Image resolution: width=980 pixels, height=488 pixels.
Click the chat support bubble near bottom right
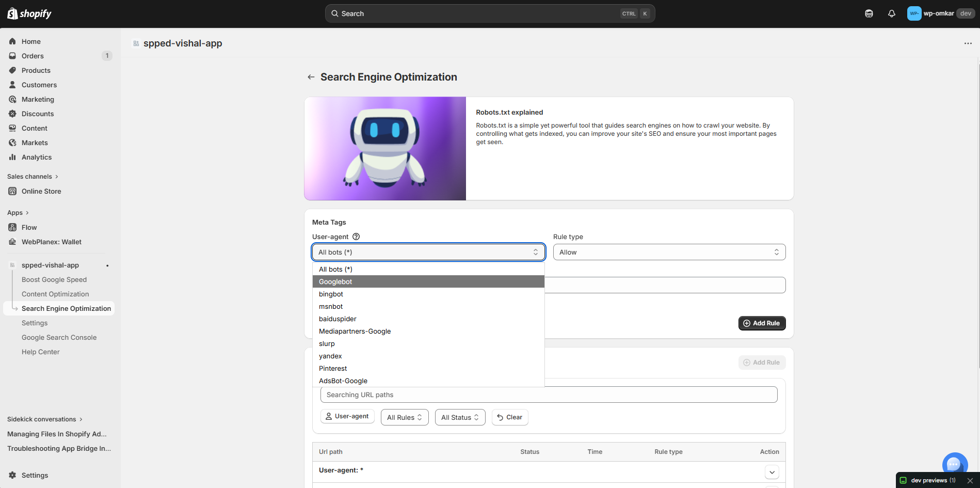tap(955, 464)
